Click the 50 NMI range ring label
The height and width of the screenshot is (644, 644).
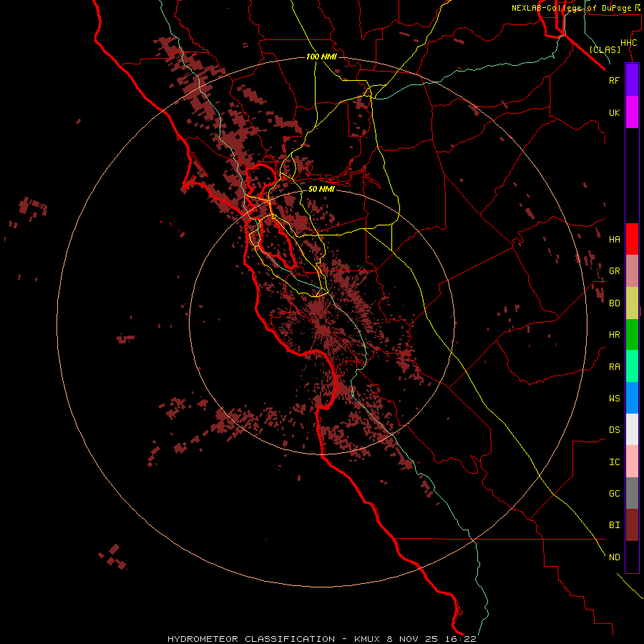(x=321, y=189)
